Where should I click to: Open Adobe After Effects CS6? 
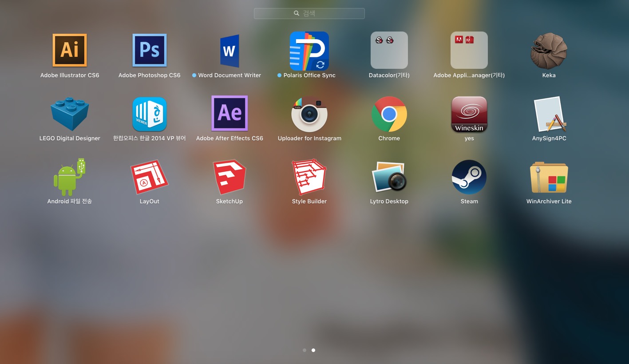[229, 114]
